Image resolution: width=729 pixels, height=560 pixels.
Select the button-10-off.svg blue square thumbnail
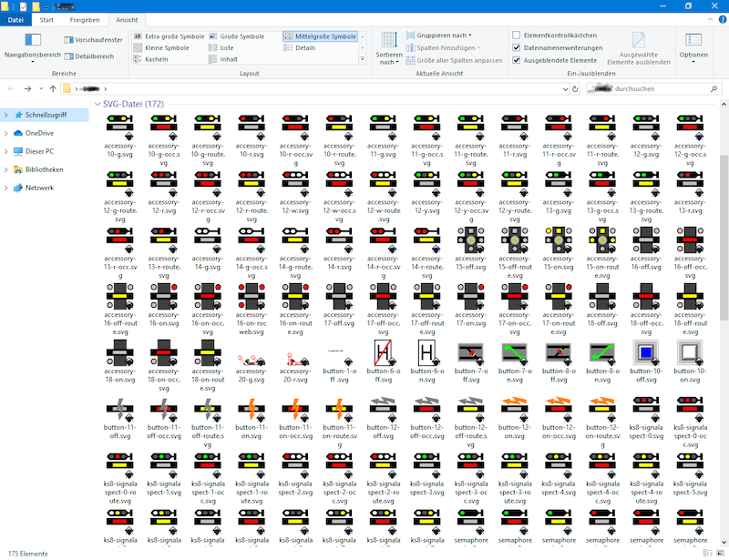point(644,352)
